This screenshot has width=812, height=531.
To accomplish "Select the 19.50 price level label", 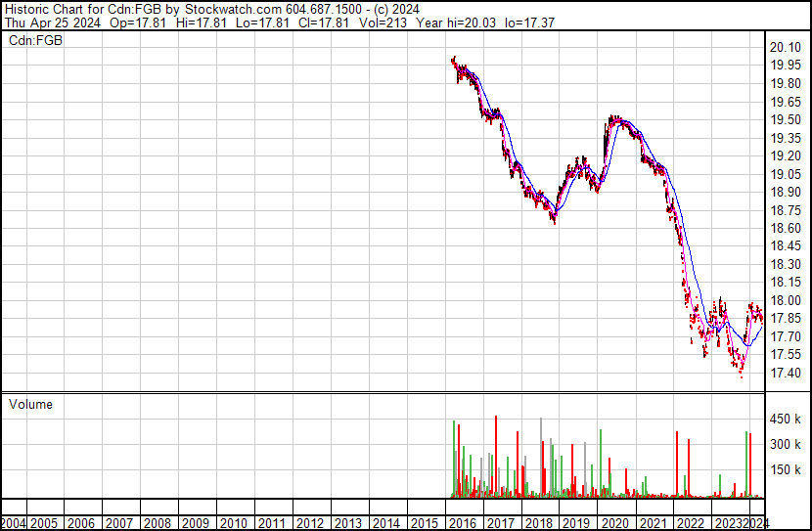I will pos(786,119).
